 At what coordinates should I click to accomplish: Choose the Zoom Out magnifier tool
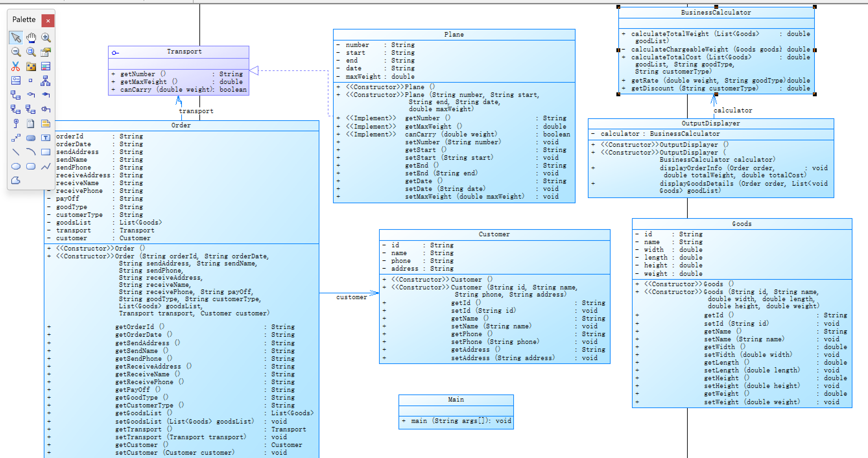click(16, 52)
